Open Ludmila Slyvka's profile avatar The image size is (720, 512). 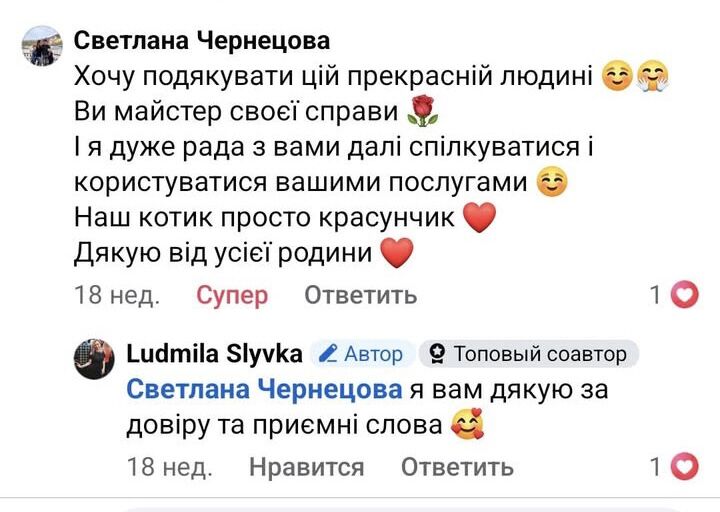(x=94, y=359)
